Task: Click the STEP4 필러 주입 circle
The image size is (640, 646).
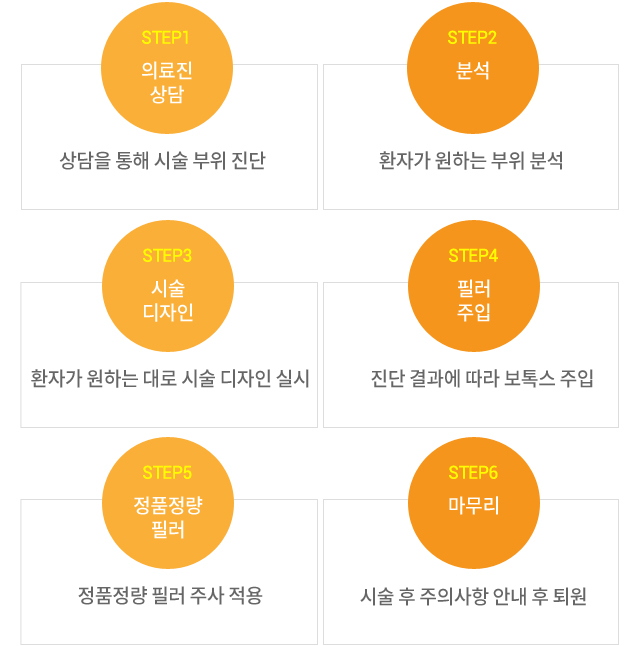Action: [474, 286]
